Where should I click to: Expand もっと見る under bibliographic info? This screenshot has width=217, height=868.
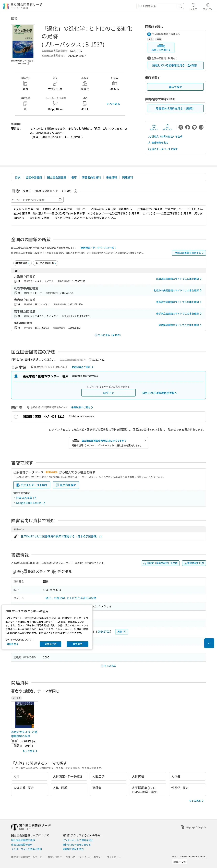[108, 666]
